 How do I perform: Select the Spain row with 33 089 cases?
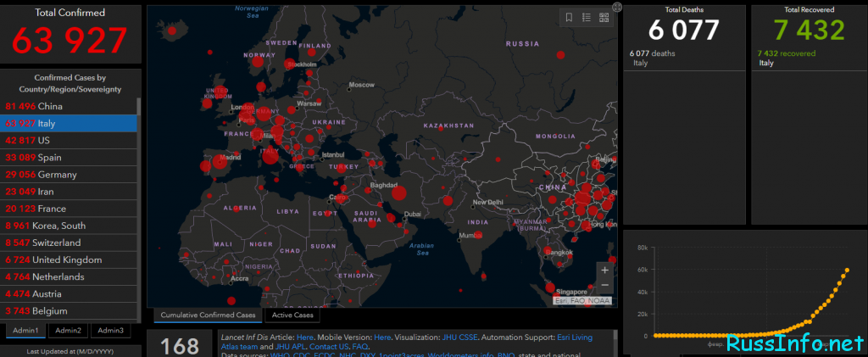coord(69,158)
